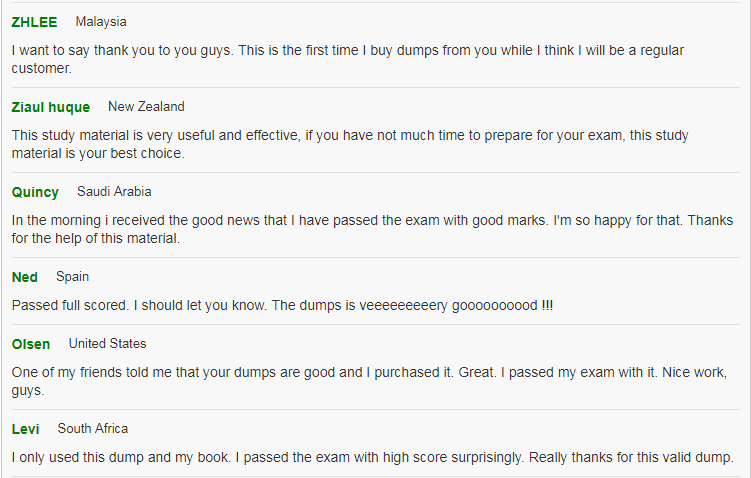This screenshot has width=751, height=478.
Task: Click Quincy's review about passing with good marks
Action: 372,229
